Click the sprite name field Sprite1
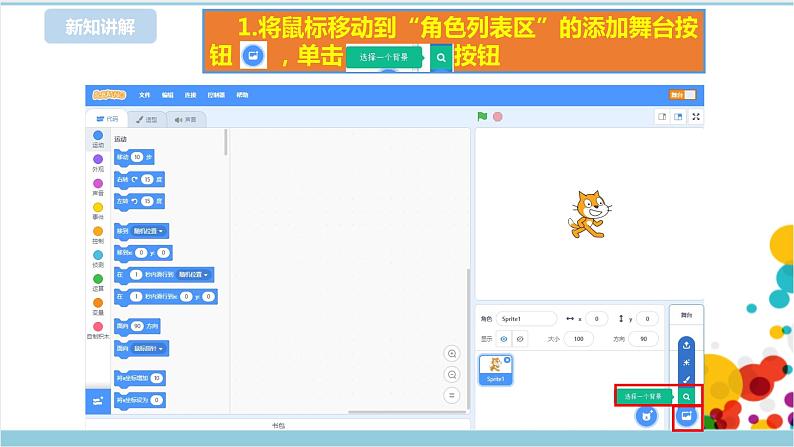The image size is (794, 447). [x=527, y=318]
